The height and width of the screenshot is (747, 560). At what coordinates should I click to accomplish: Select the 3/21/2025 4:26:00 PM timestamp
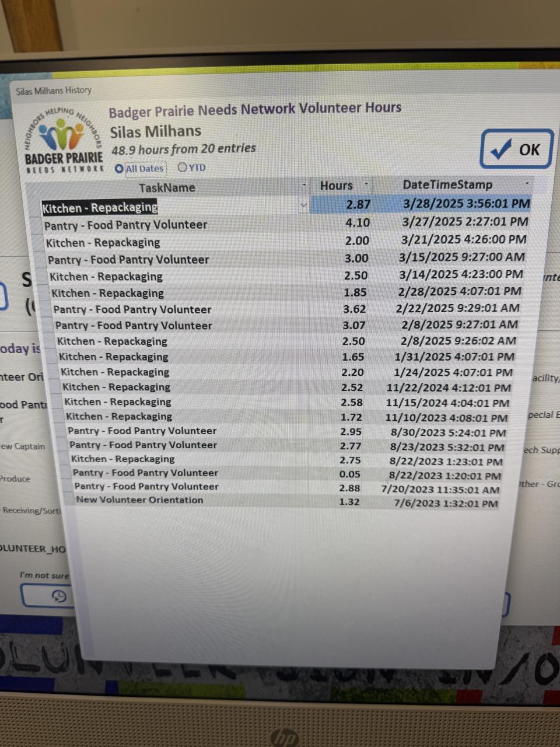463,239
